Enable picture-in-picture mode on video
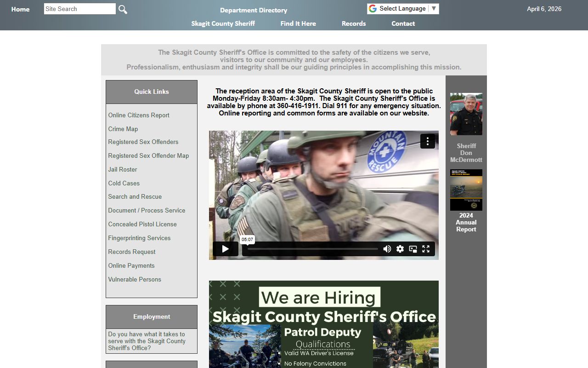The height and width of the screenshot is (368, 588). [x=413, y=249]
